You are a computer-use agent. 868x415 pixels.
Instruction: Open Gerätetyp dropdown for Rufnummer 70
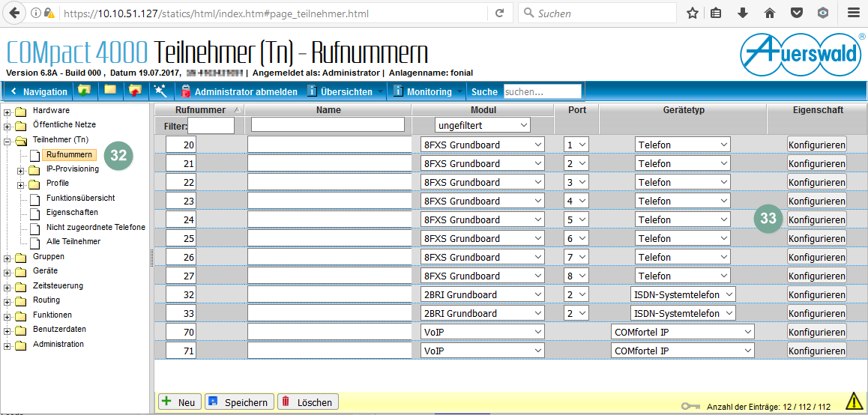click(x=683, y=332)
